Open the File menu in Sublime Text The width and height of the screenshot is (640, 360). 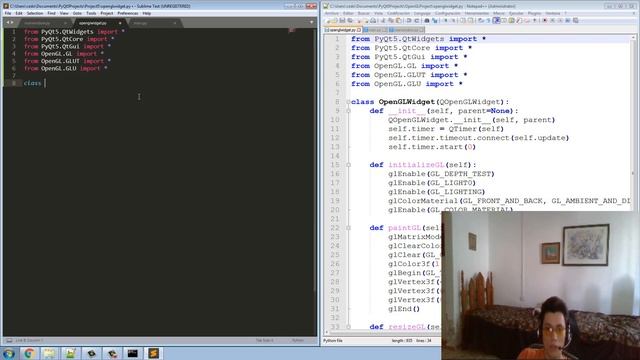pos(8,13)
